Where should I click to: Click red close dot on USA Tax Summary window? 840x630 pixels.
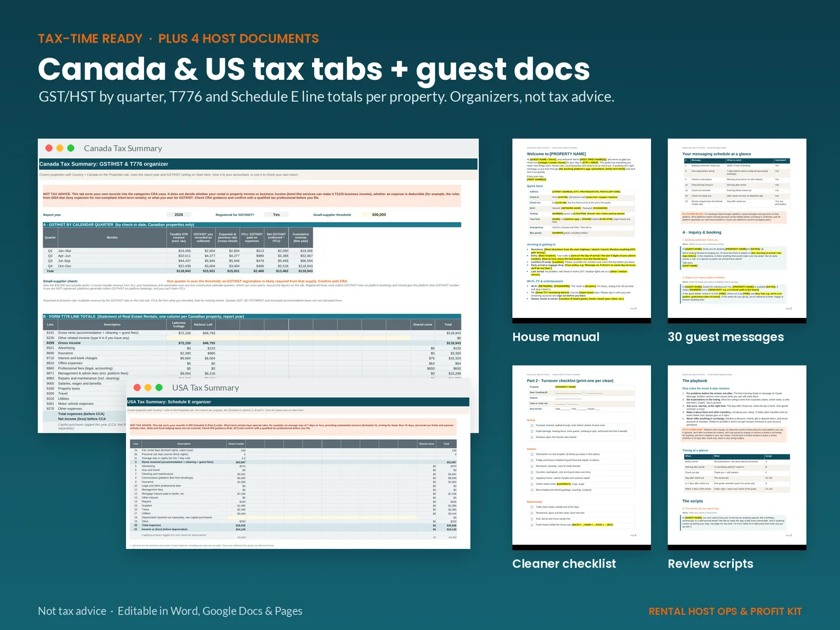pos(137,388)
